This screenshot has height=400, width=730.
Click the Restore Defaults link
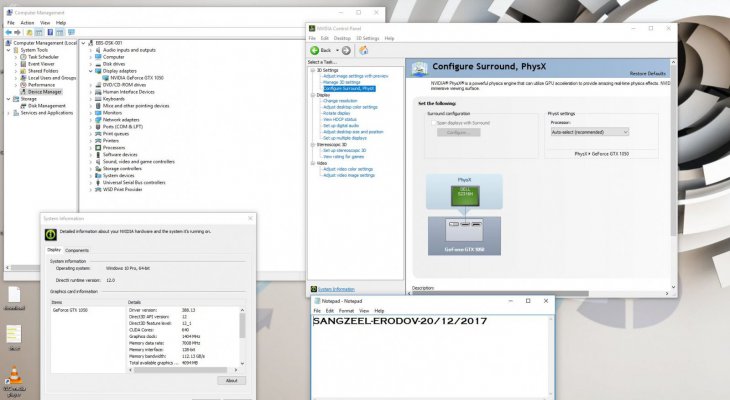648,74
